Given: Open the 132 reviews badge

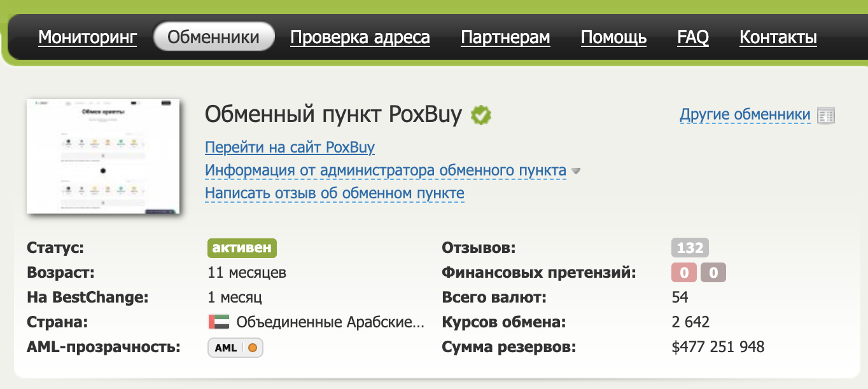Looking at the screenshot, I should tap(690, 248).
